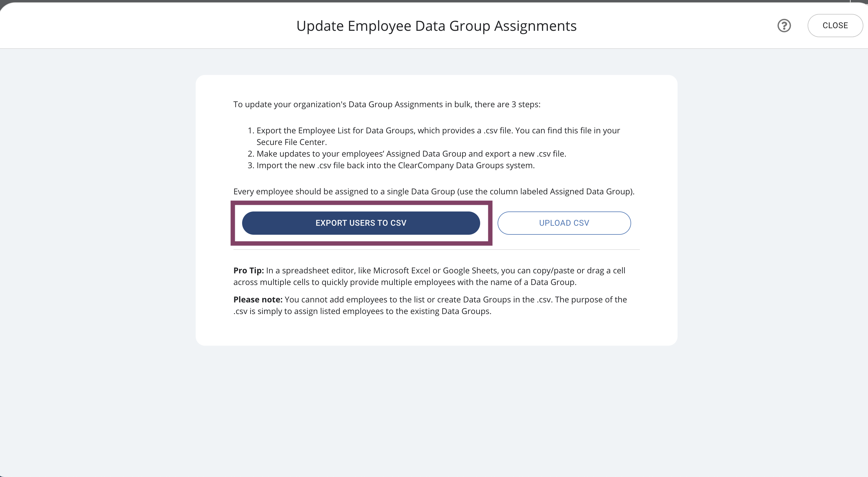Click the '3 steps' introduction sentence
The width and height of the screenshot is (868, 477).
(x=386, y=105)
